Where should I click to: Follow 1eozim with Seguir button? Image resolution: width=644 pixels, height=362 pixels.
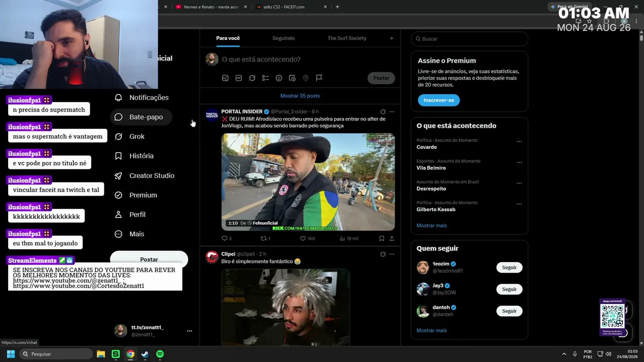click(509, 267)
